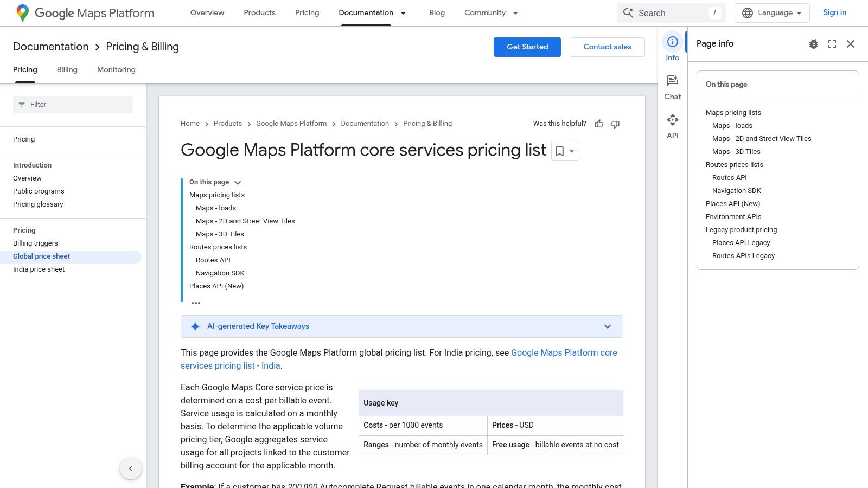Jump to Routes API in article TOC
The image size is (868, 488).
pos(213,260)
